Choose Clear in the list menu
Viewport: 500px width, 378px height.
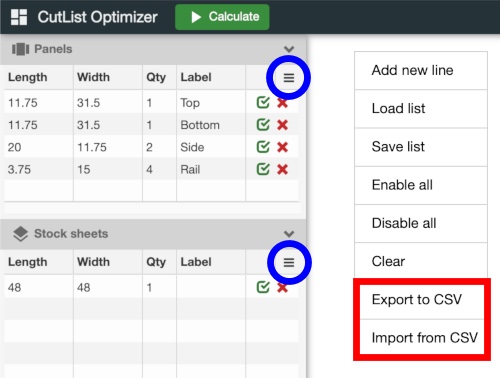click(x=421, y=261)
